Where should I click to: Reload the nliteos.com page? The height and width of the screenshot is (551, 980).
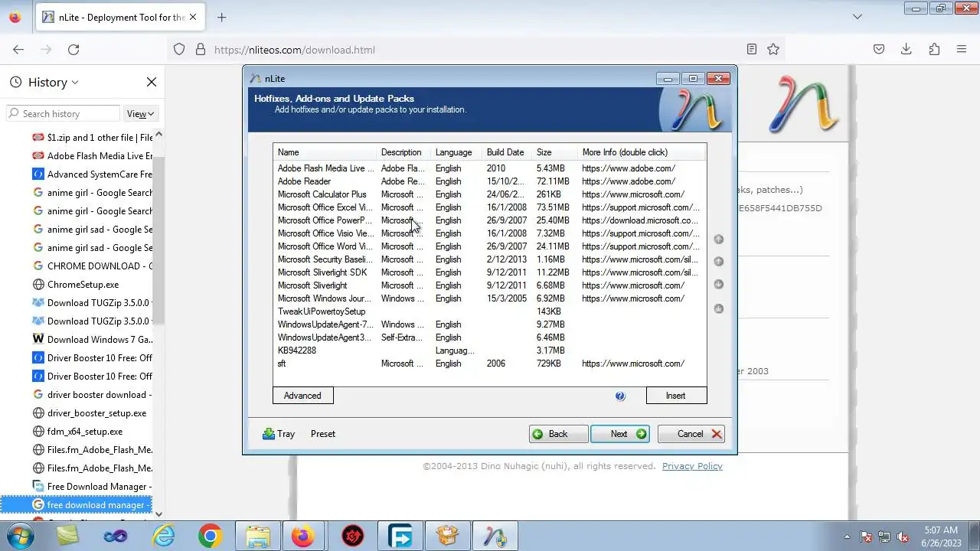[x=73, y=50]
